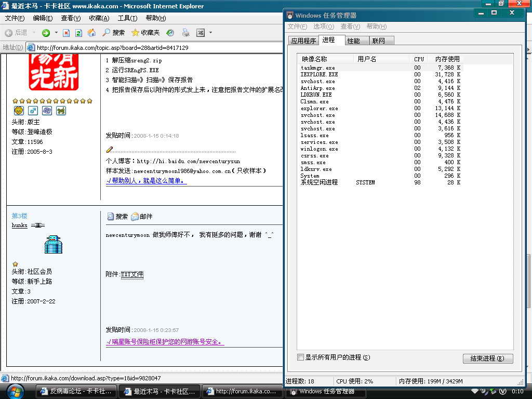Viewport: 532px width, 399px height.
Task: Open IE 查看(V) menu
Action: tap(71, 18)
